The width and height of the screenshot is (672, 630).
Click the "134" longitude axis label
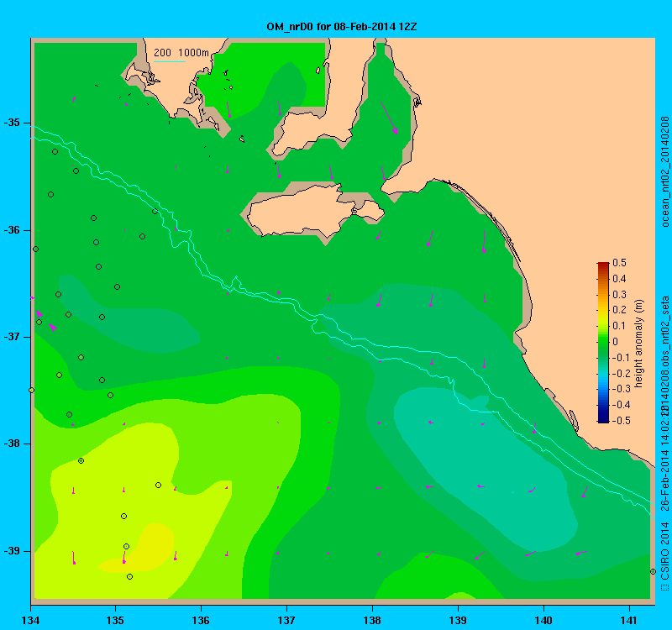[30, 620]
